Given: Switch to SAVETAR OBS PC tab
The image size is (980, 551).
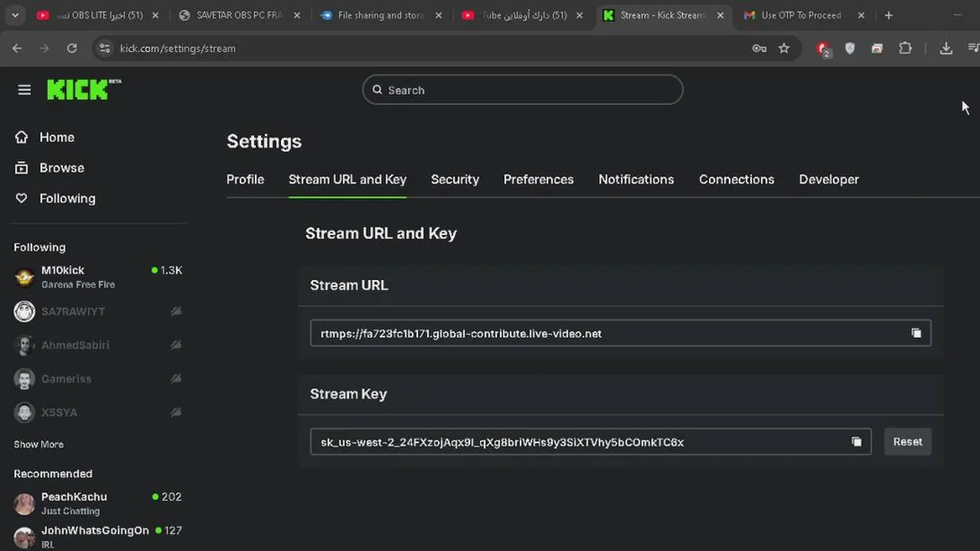Looking at the screenshot, I should pos(239,15).
